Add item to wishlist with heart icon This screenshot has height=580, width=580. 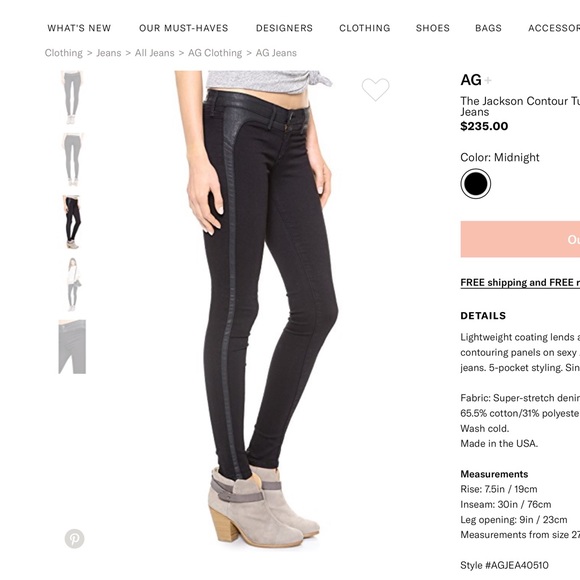click(x=375, y=89)
